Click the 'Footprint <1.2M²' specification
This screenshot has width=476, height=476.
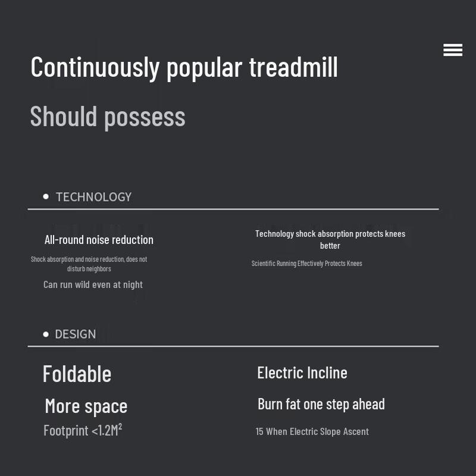click(83, 430)
